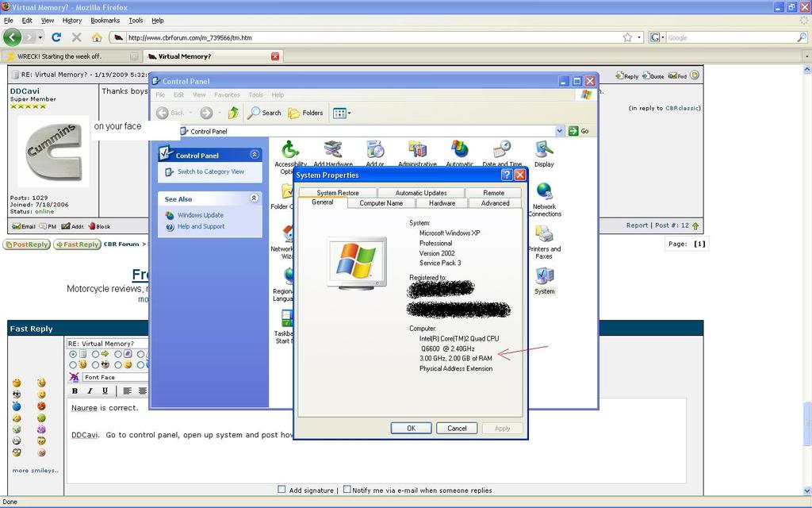Select the winking smiley post icon radio
Image resolution: width=812 pixels, height=508 pixels.
pyautogui.click(x=118, y=364)
